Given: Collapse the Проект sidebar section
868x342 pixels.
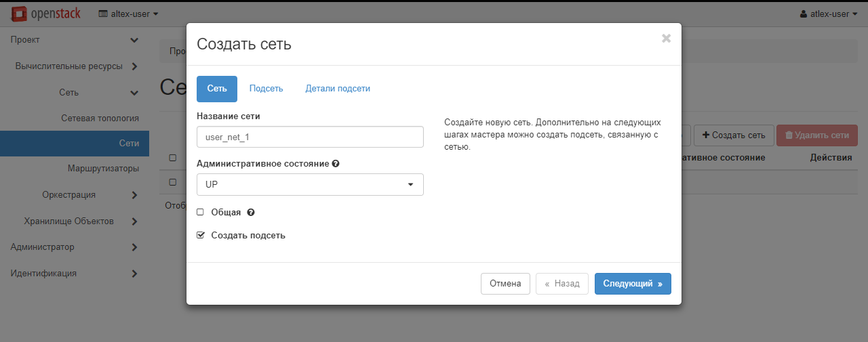Looking at the screenshot, I should click(x=75, y=40).
